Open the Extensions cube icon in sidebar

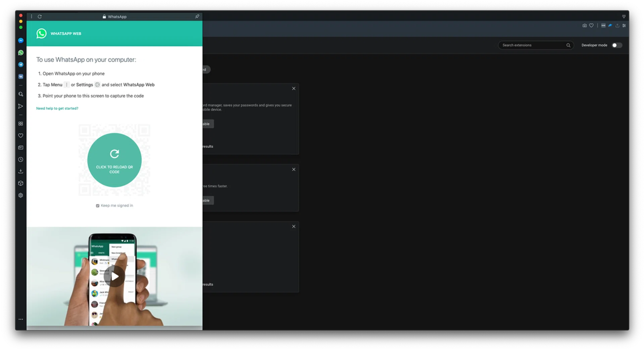pos(21,183)
